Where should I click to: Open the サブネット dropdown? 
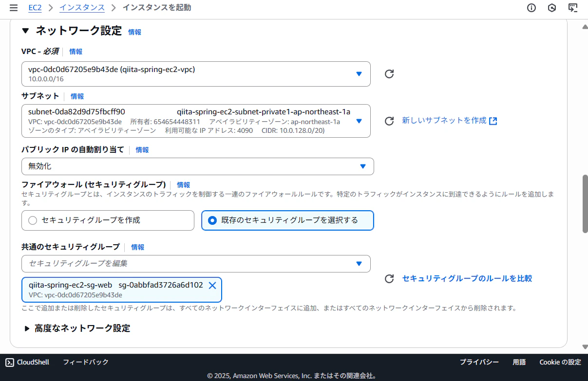pyautogui.click(x=196, y=121)
